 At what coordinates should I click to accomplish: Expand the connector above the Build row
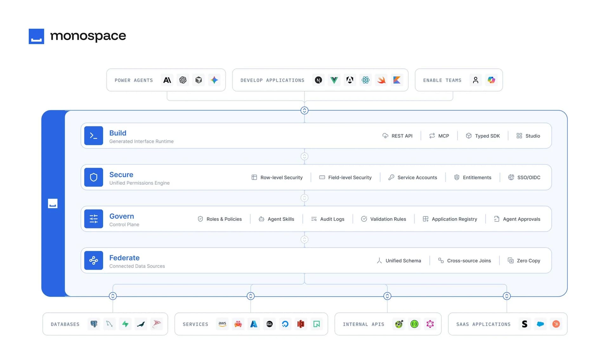pos(304,110)
